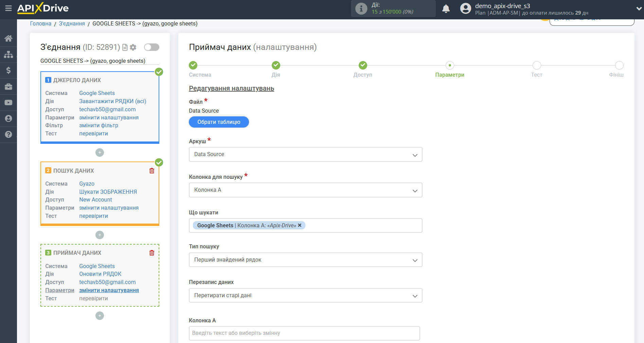
Task: Click the Колонка A text input field
Action: pyautogui.click(x=304, y=333)
